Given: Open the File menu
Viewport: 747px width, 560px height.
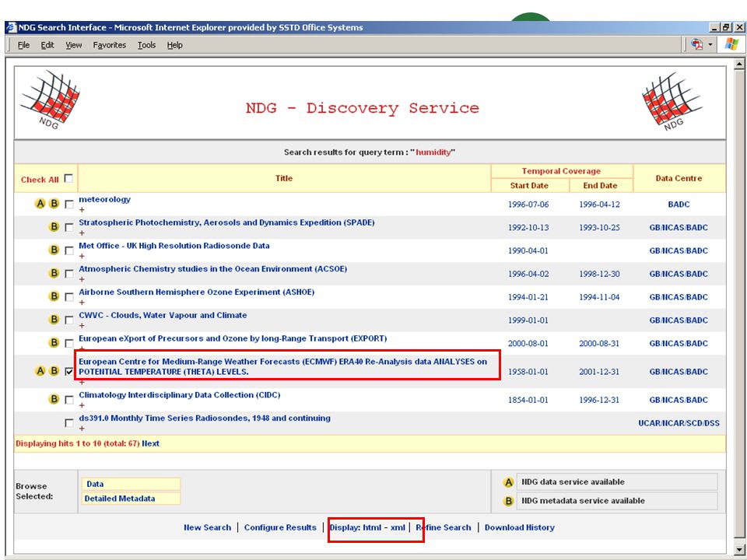Looking at the screenshot, I should 23,45.
